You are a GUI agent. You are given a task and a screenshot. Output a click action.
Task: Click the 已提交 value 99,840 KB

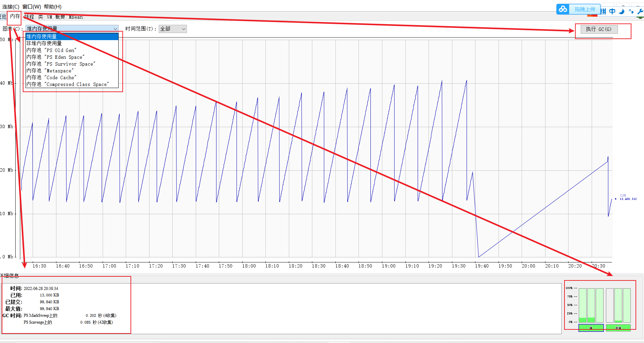49,302
